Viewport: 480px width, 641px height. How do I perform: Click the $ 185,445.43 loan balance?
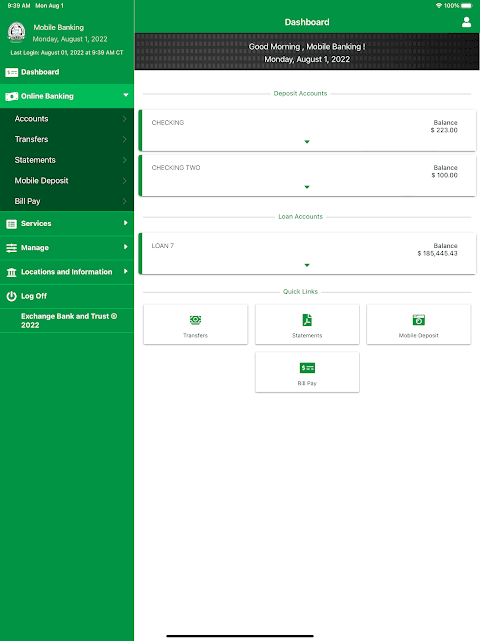437,253
